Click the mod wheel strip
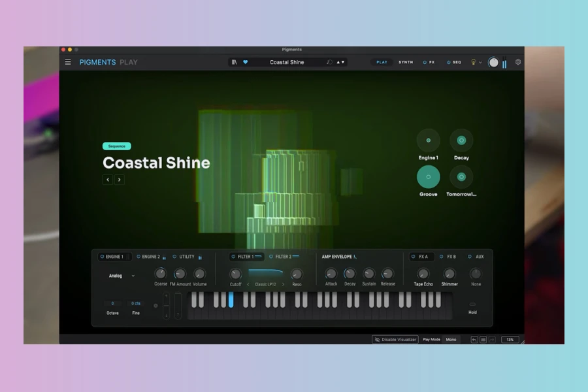The width and height of the screenshot is (588, 392). point(178,306)
